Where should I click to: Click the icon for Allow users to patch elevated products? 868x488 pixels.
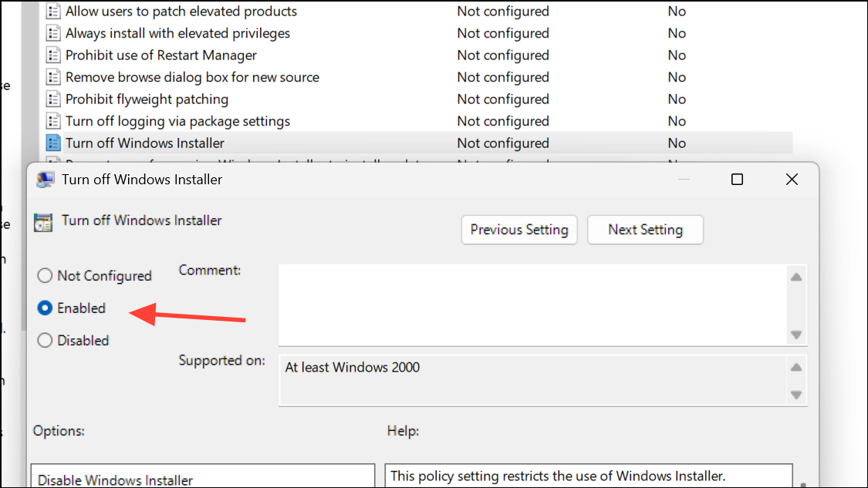click(x=53, y=11)
